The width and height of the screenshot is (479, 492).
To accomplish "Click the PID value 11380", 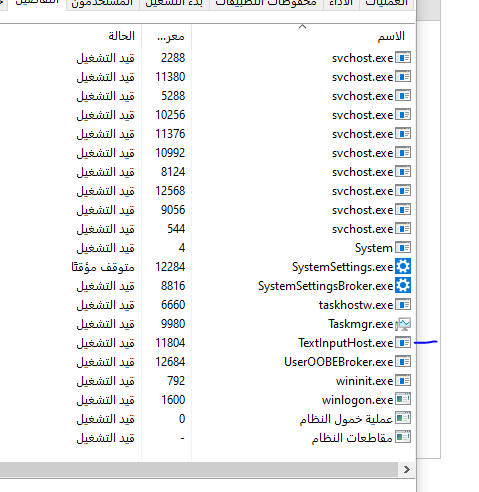I will 170,77.
